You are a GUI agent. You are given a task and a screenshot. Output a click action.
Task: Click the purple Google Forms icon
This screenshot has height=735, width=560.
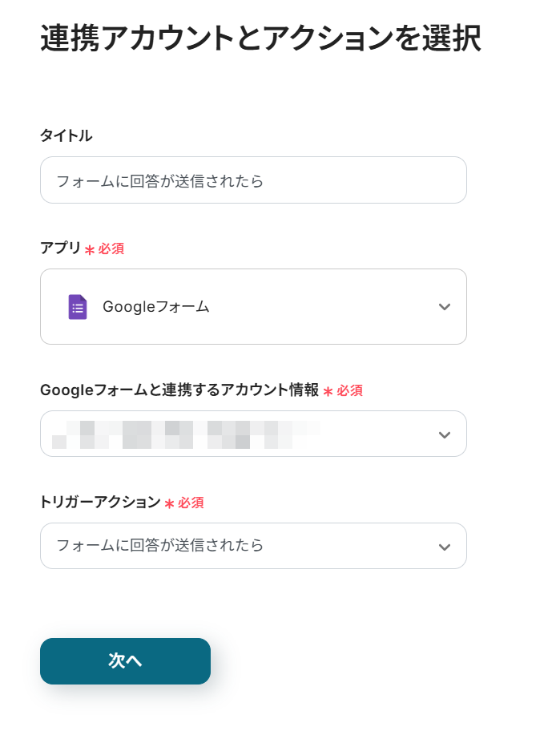(x=78, y=307)
